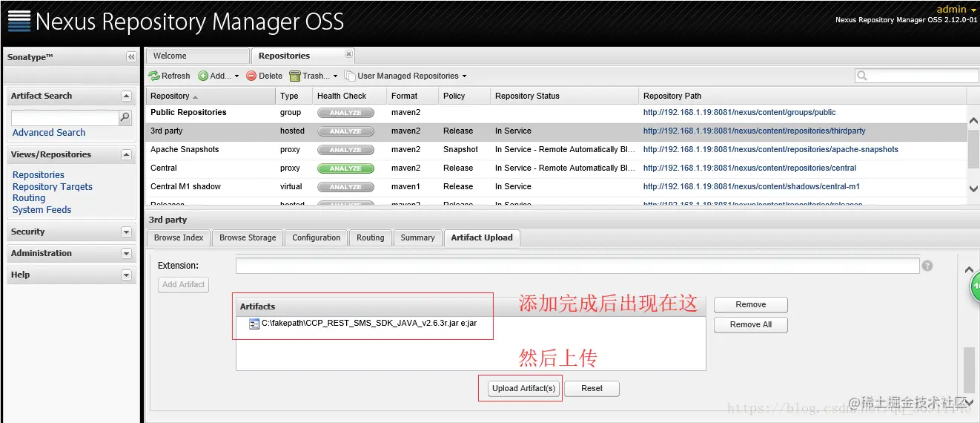Select the Apache Snapshots repository row

point(557,150)
